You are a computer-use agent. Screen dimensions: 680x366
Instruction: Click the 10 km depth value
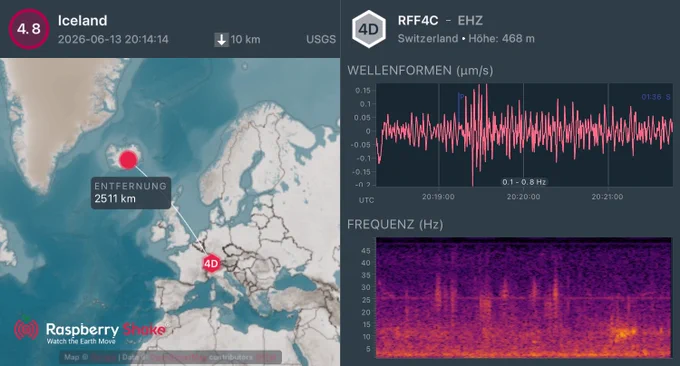click(x=245, y=39)
